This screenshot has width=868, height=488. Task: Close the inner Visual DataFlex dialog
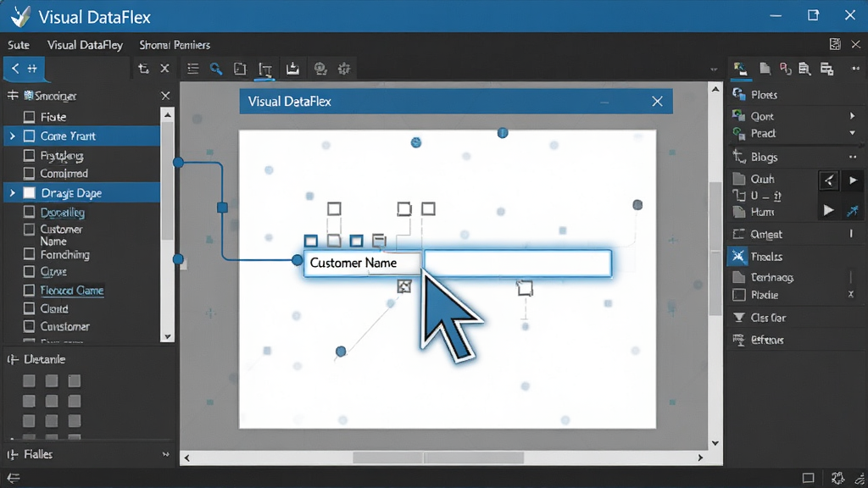coord(657,102)
